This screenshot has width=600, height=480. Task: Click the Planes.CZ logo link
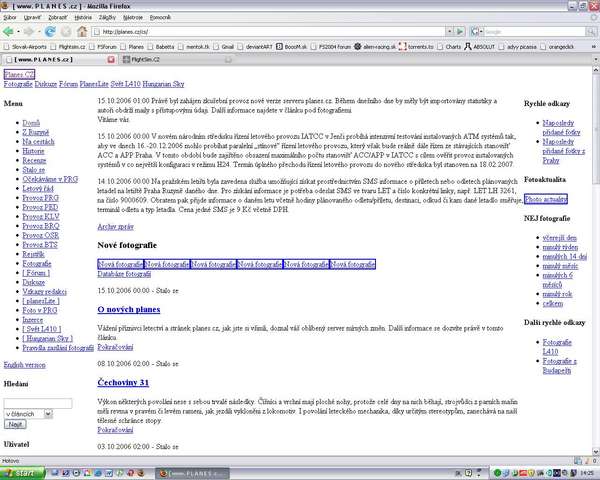19,74
